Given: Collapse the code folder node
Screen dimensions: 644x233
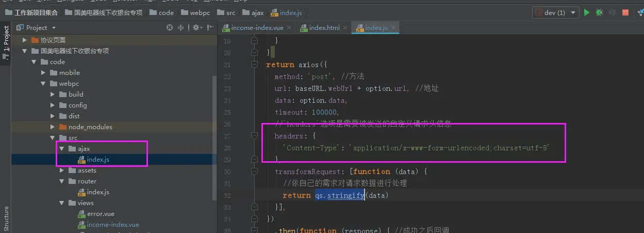Looking at the screenshot, I should click(x=34, y=61).
